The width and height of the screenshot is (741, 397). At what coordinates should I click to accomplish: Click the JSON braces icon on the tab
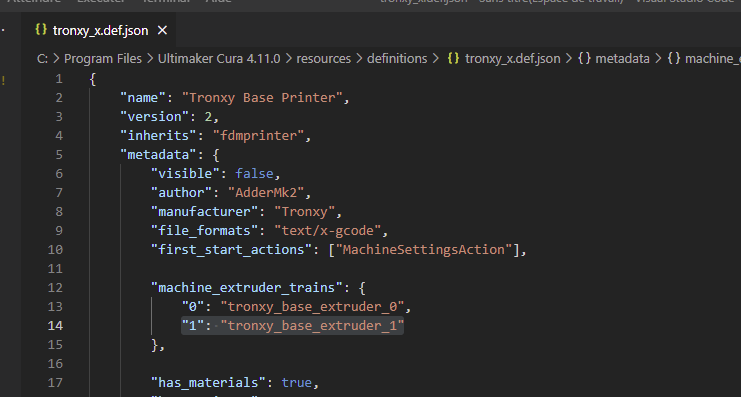(x=41, y=30)
